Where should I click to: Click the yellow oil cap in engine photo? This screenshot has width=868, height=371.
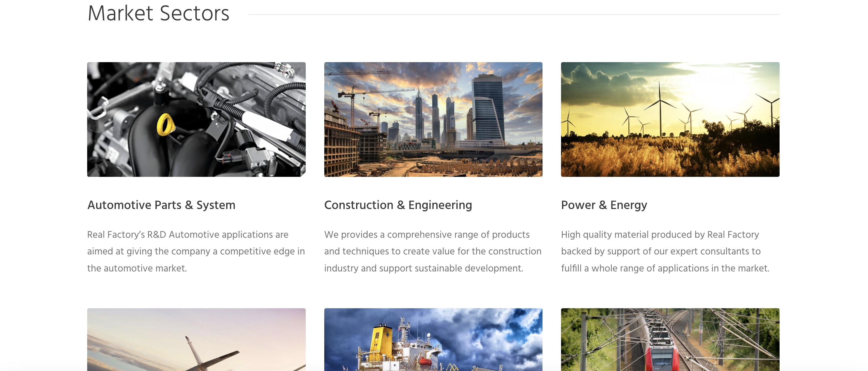(165, 125)
